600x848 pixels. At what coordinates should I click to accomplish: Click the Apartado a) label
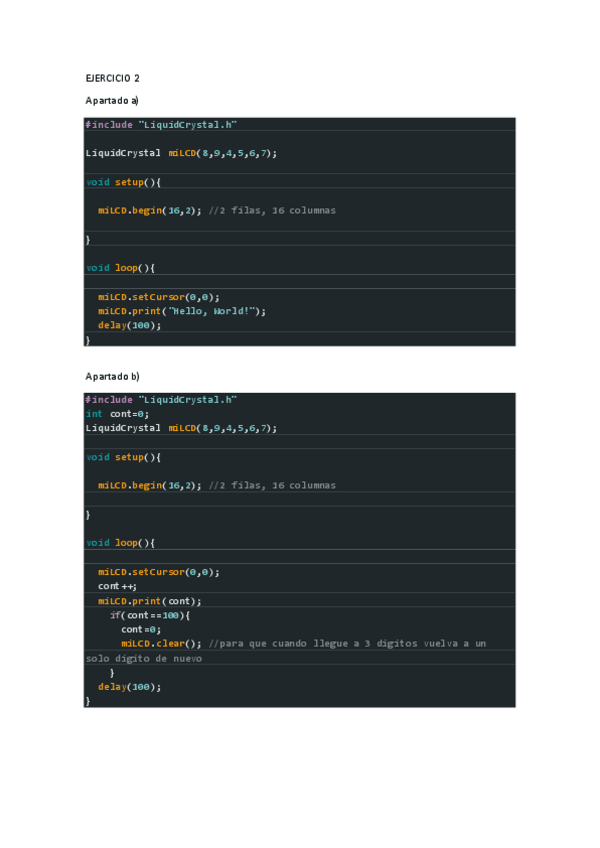pyautogui.click(x=112, y=100)
